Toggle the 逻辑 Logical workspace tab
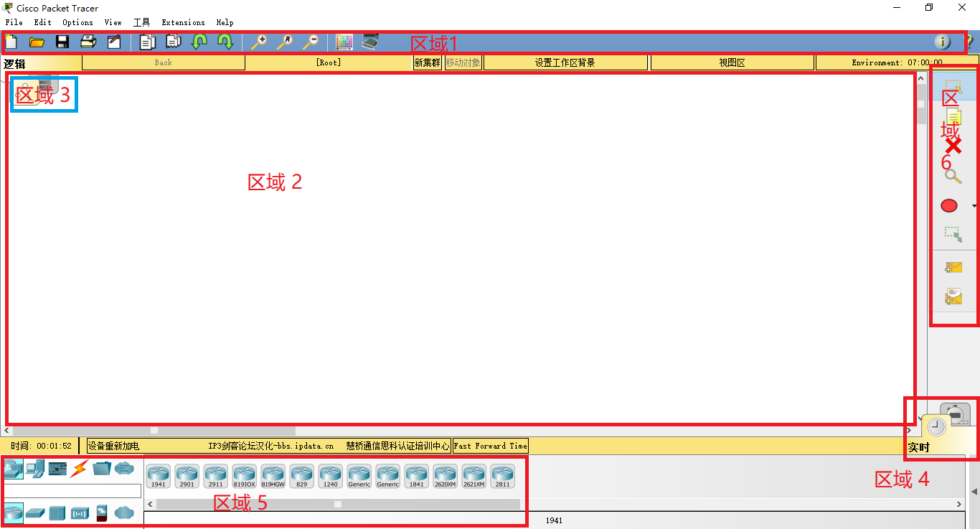This screenshot has height=529, width=980. click(14, 63)
